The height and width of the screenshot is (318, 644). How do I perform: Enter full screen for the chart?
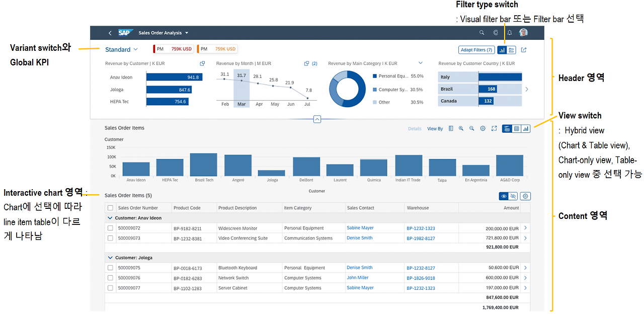coord(494,129)
